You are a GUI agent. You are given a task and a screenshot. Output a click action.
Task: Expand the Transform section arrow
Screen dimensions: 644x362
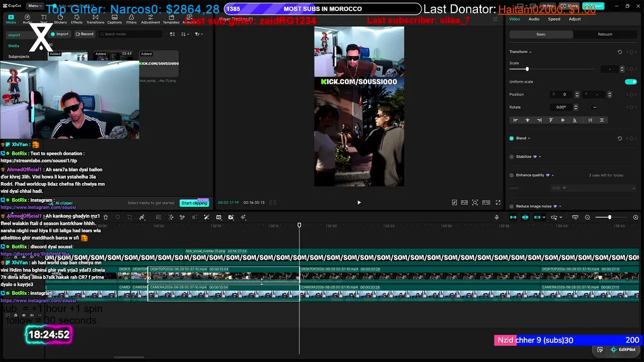click(530, 52)
